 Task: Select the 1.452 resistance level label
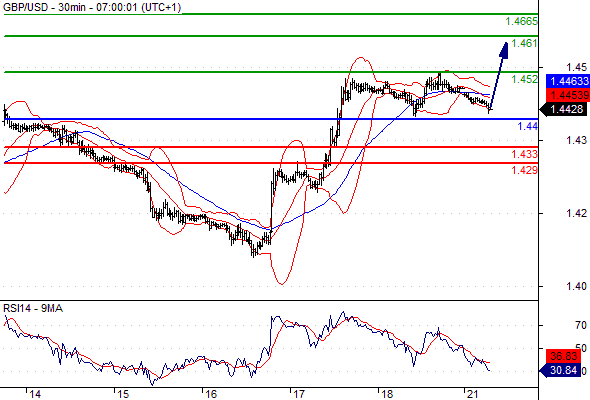pos(525,79)
